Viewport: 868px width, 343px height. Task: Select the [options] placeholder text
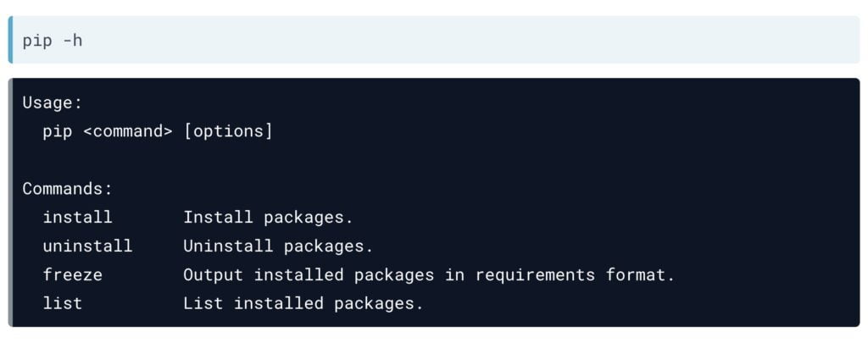pyautogui.click(x=228, y=131)
